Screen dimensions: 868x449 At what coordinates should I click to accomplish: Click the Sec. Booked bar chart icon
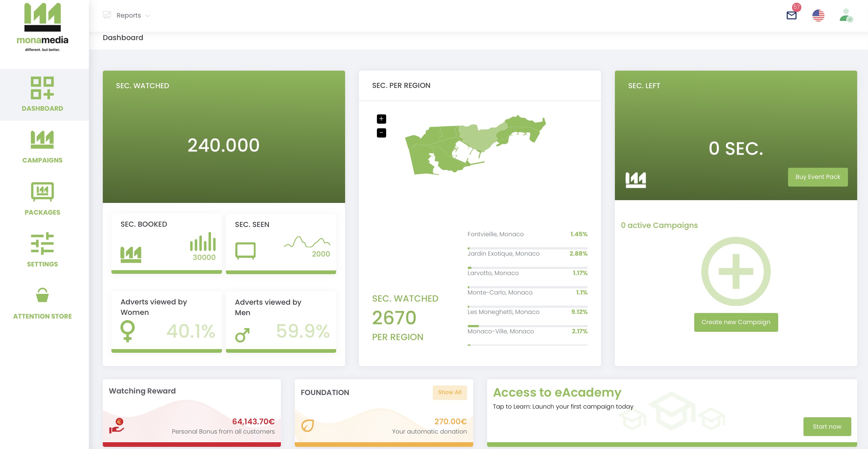203,241
